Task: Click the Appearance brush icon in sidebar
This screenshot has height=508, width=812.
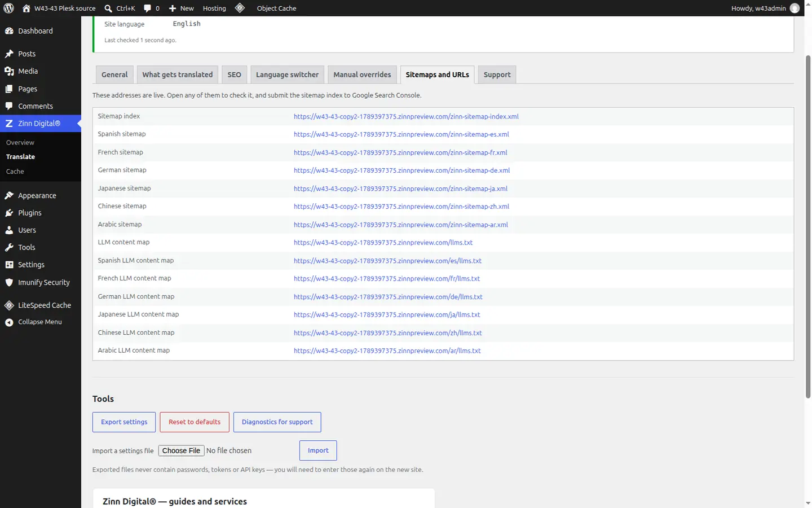Action: point(9,195)
